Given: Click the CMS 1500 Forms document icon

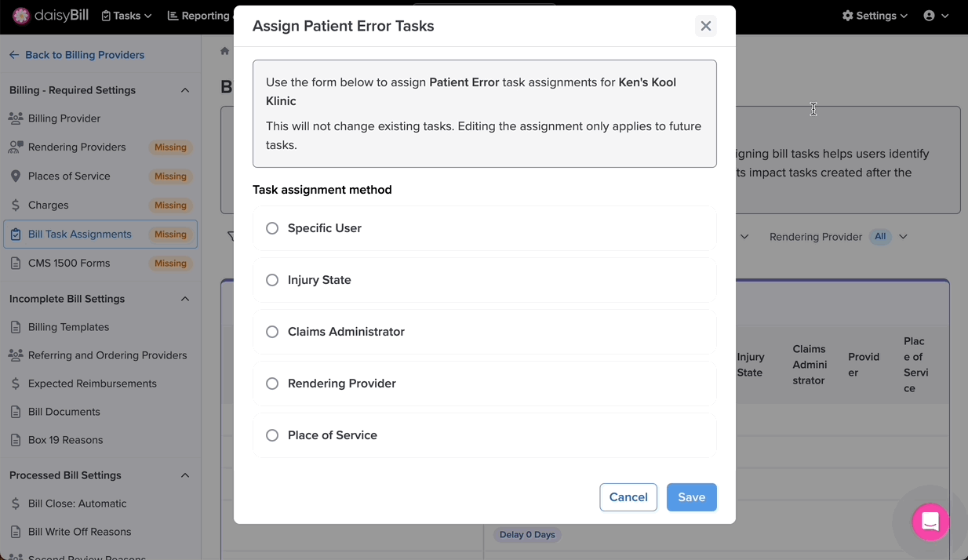Looking at the screenshot, I should click(x=16, y=264).
